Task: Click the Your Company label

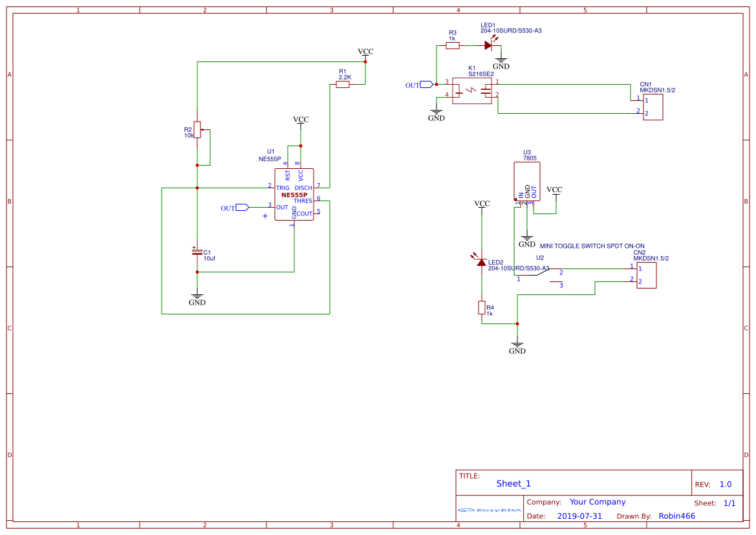Action: click(x=596, y=501)
